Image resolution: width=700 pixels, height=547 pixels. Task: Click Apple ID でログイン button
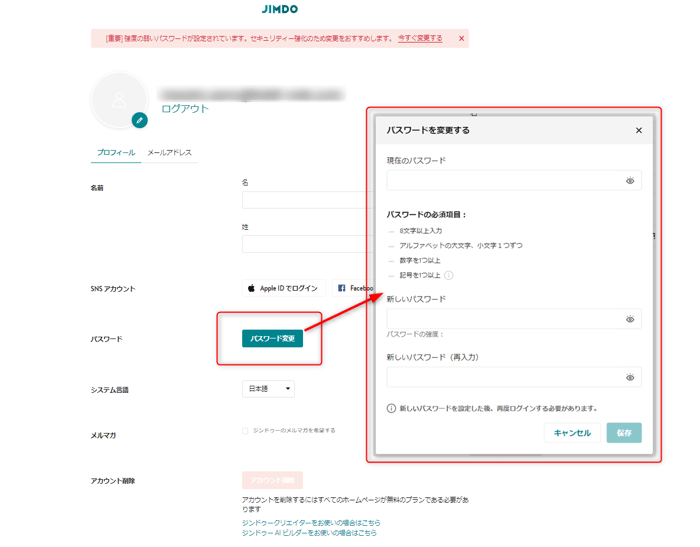click(x=284, y=288)
